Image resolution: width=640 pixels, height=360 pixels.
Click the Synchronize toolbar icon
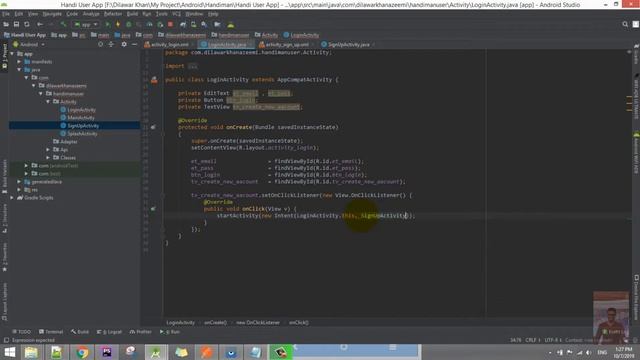click(x=27, y=24)
